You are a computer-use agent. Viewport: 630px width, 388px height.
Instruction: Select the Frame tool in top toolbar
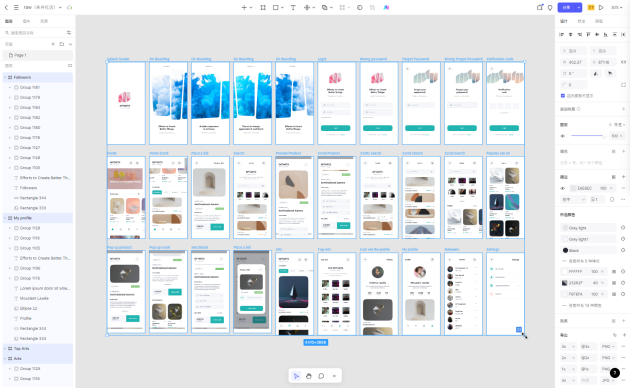pyautogui.click(x=263, y=7)
